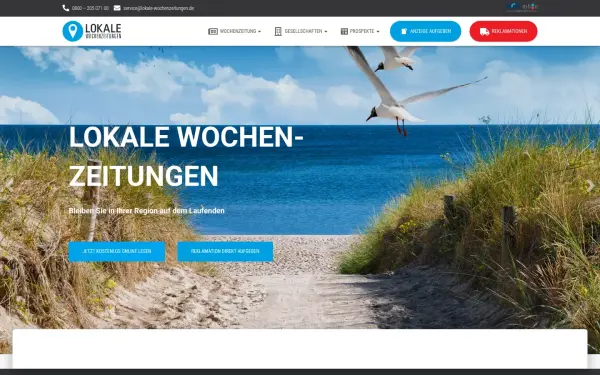Click the note icon inside Anzeige Aufgeben
The width and height of the screenshot is (600, 375).
(x=404, y=31)
